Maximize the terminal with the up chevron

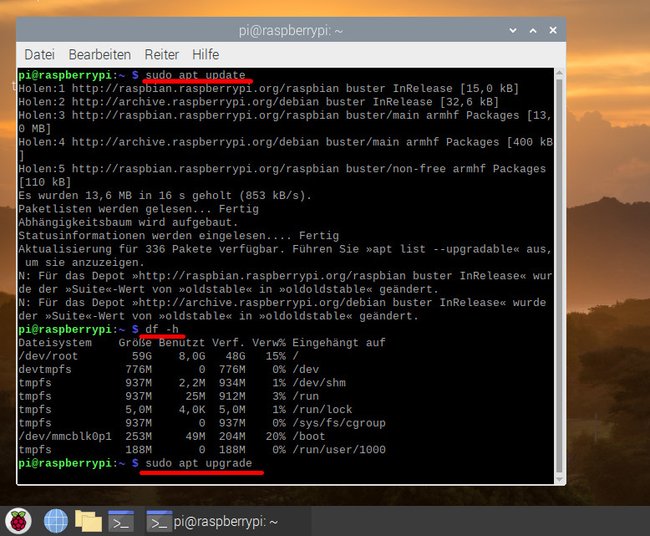pyautogui.click(x=533, y=30)
